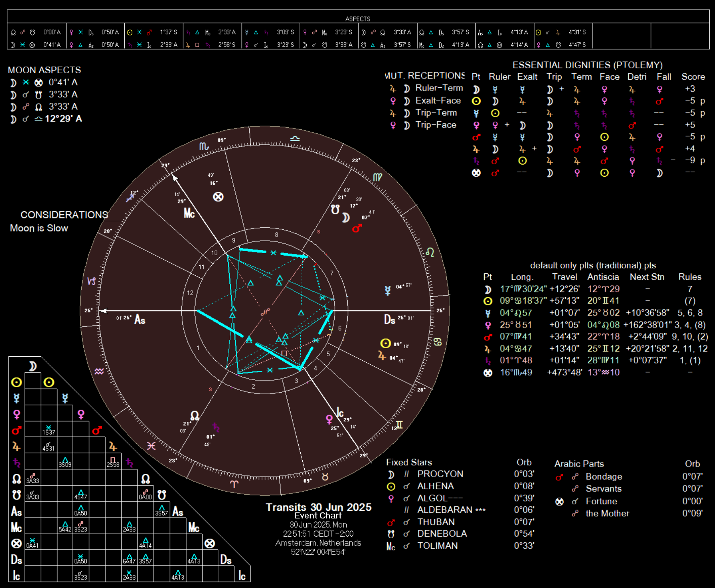This screenshot has width=715, height=588.
Task: Click Saturn's -9 score in dignities table
Action: [x=690, y=161]
